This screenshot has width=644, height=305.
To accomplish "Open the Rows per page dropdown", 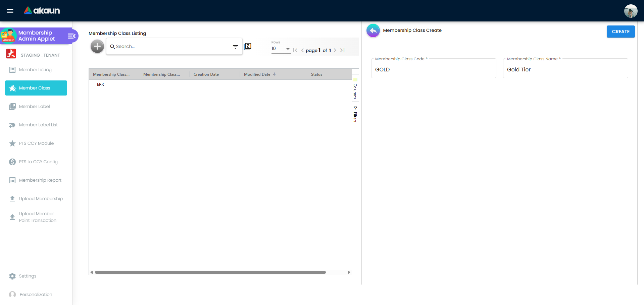I will point(281,49).
